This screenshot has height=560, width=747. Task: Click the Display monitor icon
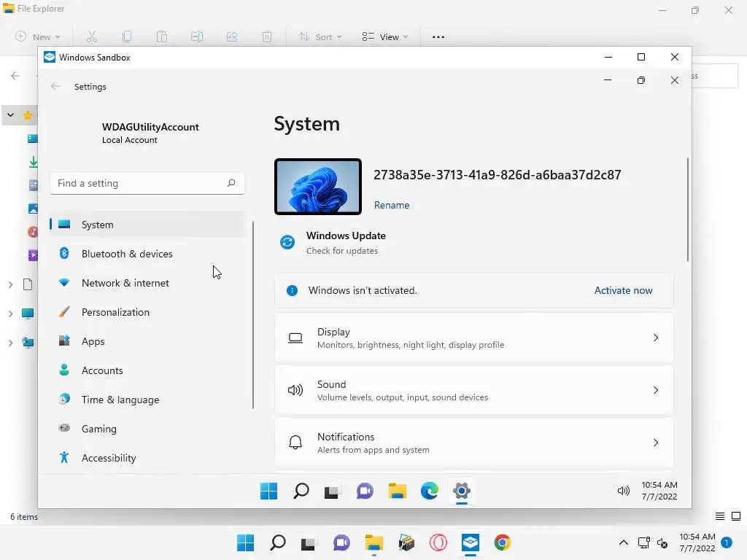[x=295, y=338]
